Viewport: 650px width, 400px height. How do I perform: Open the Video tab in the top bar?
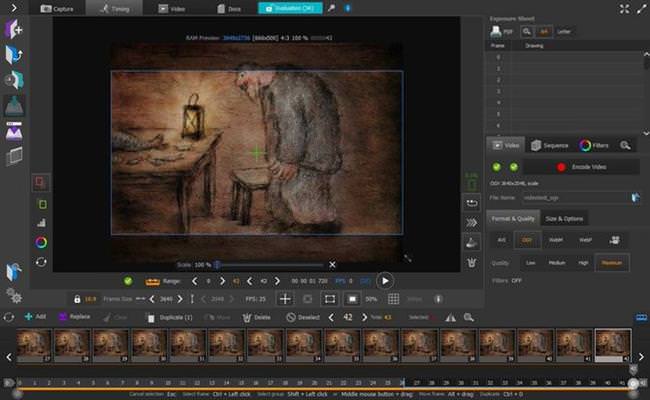[172, 8]
